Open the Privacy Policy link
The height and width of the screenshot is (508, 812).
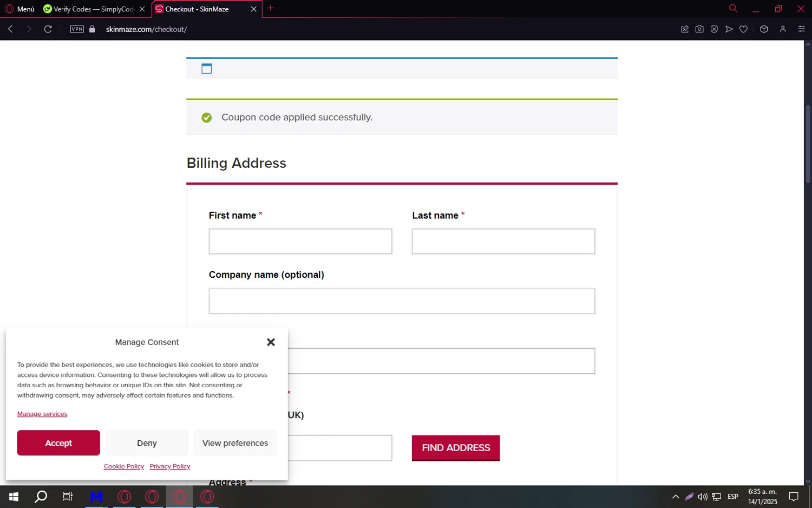pyautogui.click(x=170, y=466)
